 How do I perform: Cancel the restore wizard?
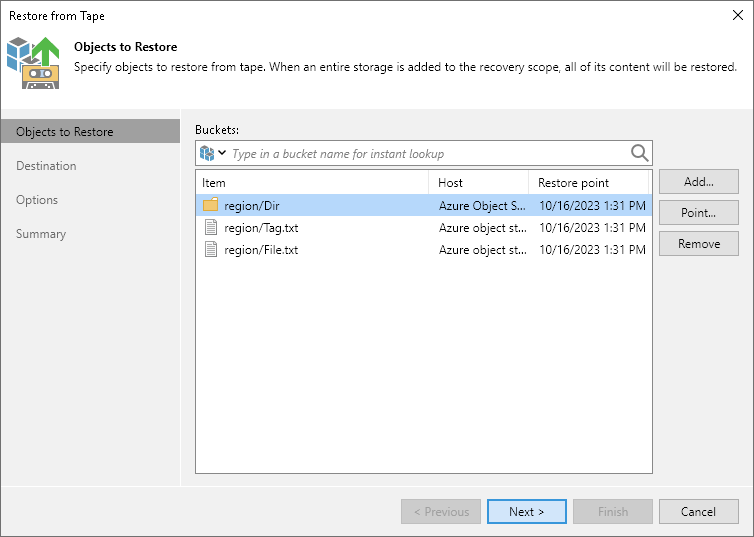point(699,512)
